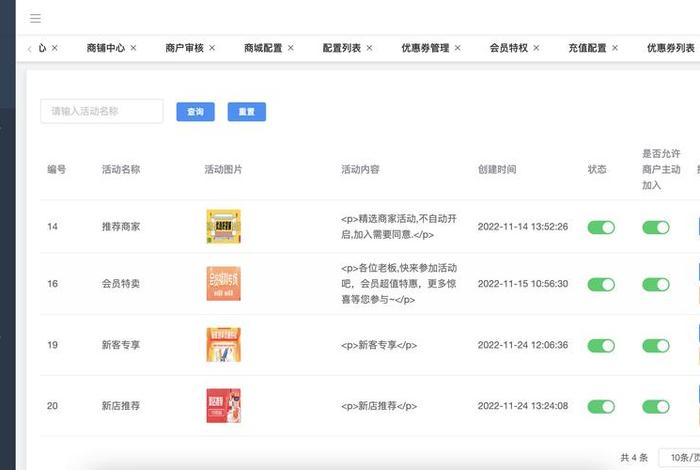Toggle 状态 switch for 新客专享
The image size is (700, 470).
601,345
